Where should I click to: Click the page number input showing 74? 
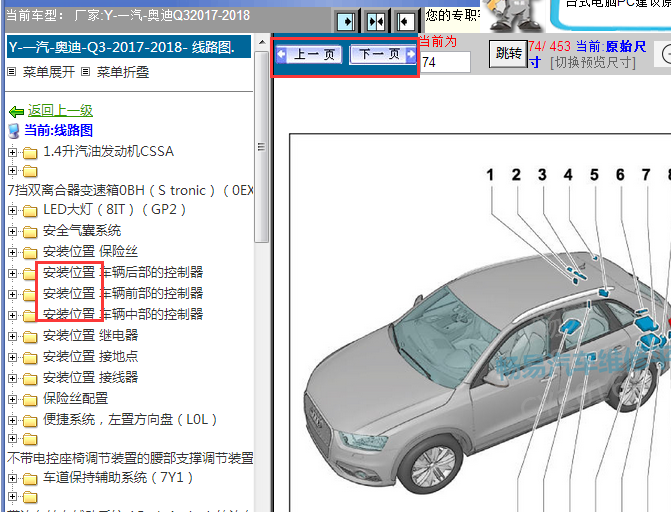pyautogui.click(x=445, y=63)
